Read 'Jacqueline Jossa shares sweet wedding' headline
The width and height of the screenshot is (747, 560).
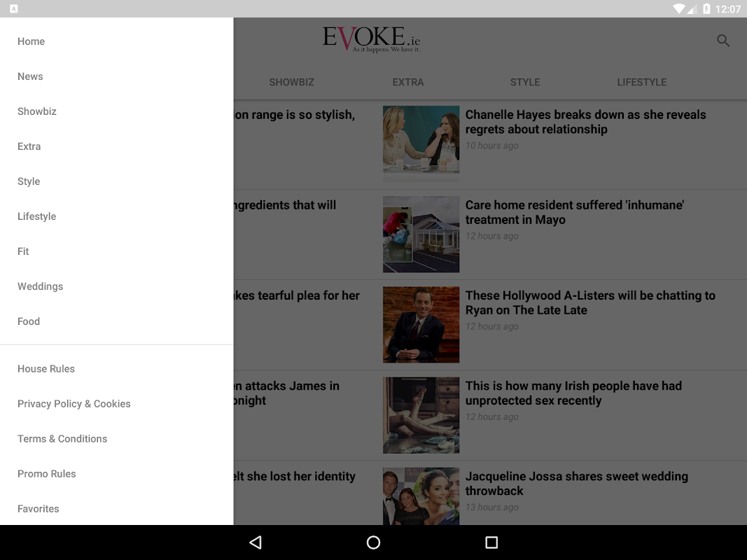tap(576, 484)
